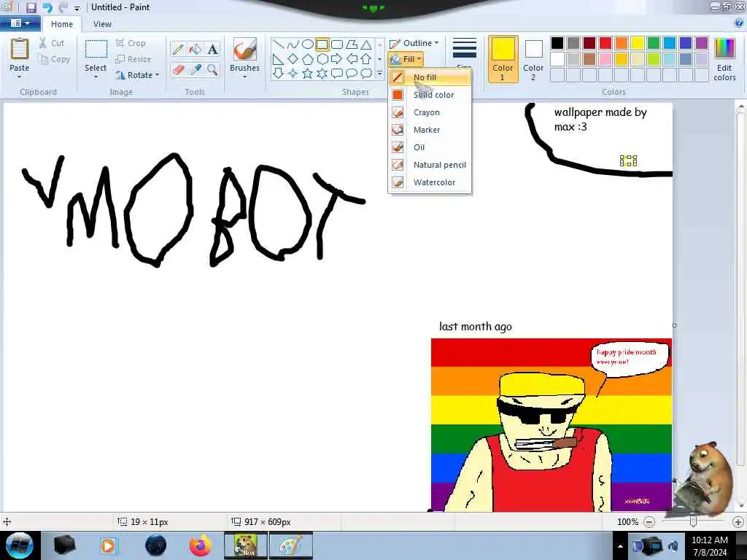The width and height of the screenshot is (747, 560).
Task: Select the Text tool
Action: [212, 49]
